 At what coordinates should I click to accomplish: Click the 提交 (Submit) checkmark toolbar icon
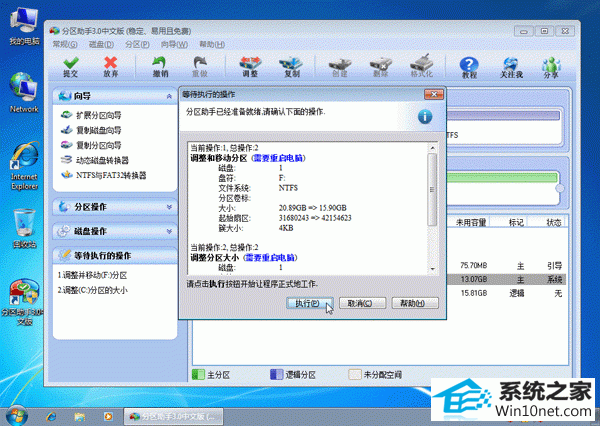[x=71, y=67]
